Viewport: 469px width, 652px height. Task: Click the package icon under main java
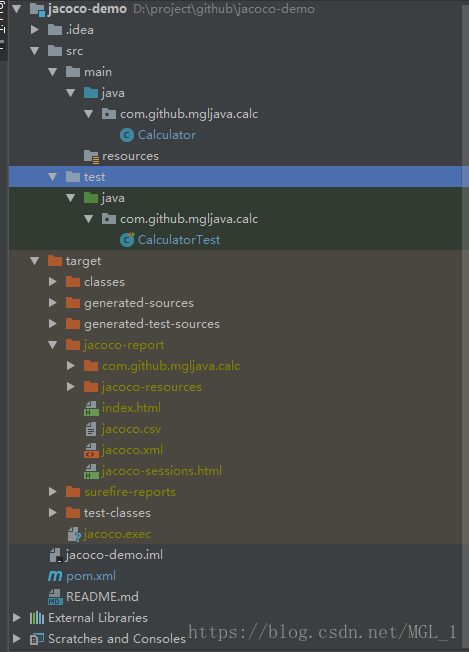coord(109,114)
